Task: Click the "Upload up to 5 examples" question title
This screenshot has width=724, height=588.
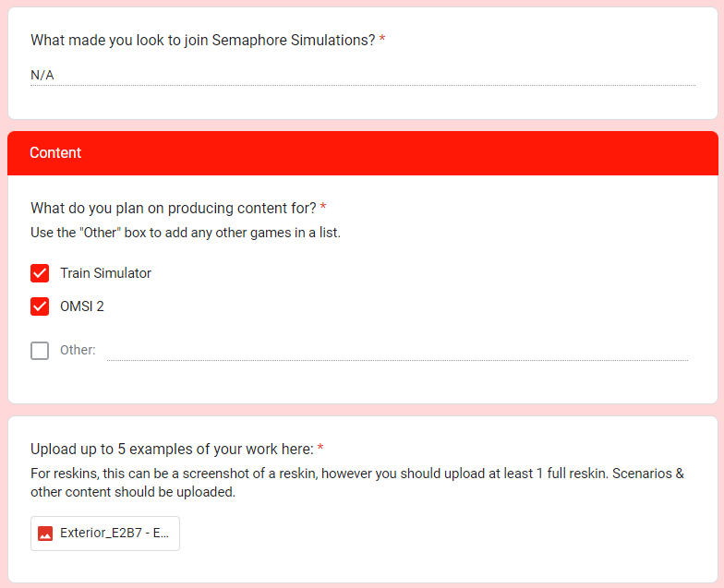Action: (172, 450)
